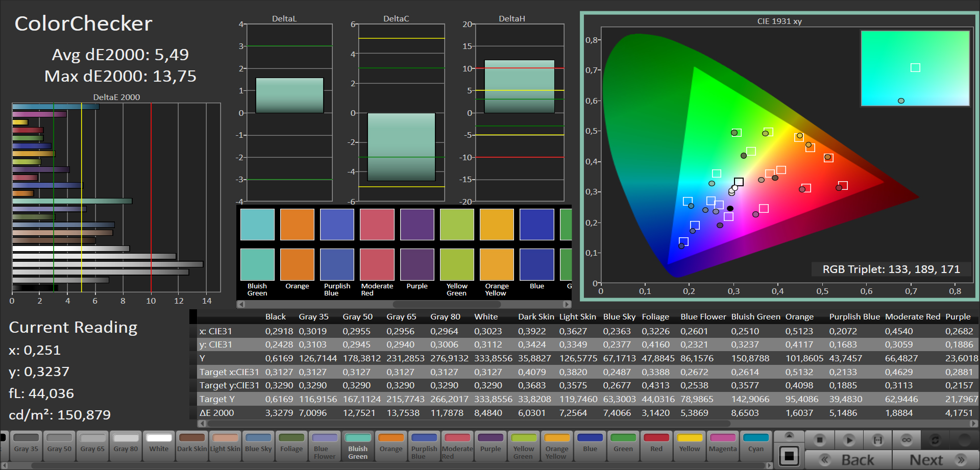Click the ΔE 2000 row label
The height and width of the screenshot is (470, 980).
point(216,413)
